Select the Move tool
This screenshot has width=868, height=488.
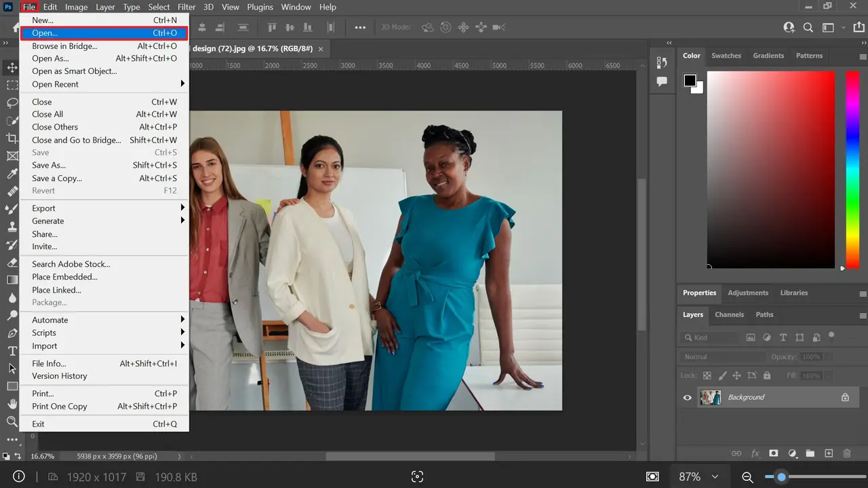click(12, 67)
